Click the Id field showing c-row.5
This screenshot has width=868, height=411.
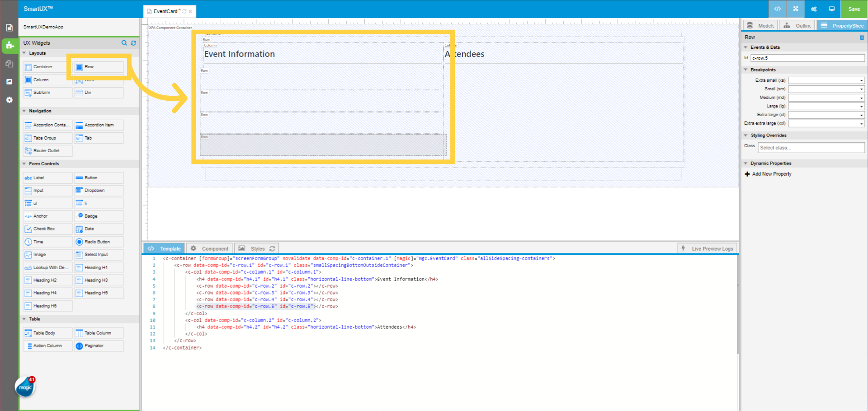click(x=807, y=58)
